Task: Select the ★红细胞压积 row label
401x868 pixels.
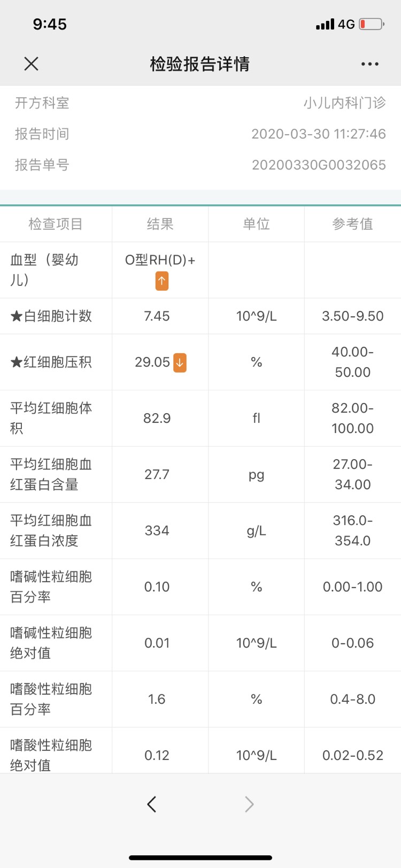Action: (51, 362)
